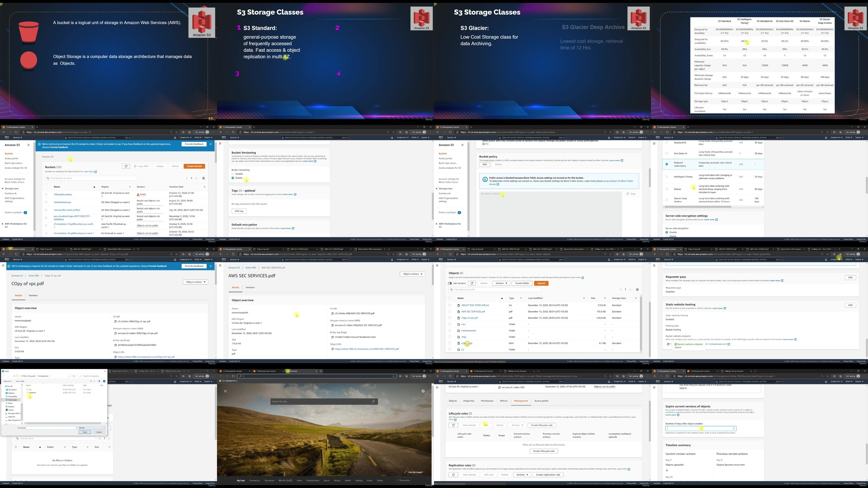This screenshot has height=488, width=868.
Task: Click the refresh icon beside Copy ARN in Buckets
Action: [126, 166]
